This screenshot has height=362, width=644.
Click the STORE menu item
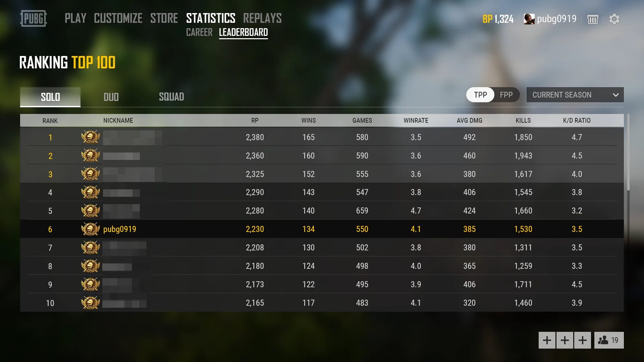coord(164,18)
